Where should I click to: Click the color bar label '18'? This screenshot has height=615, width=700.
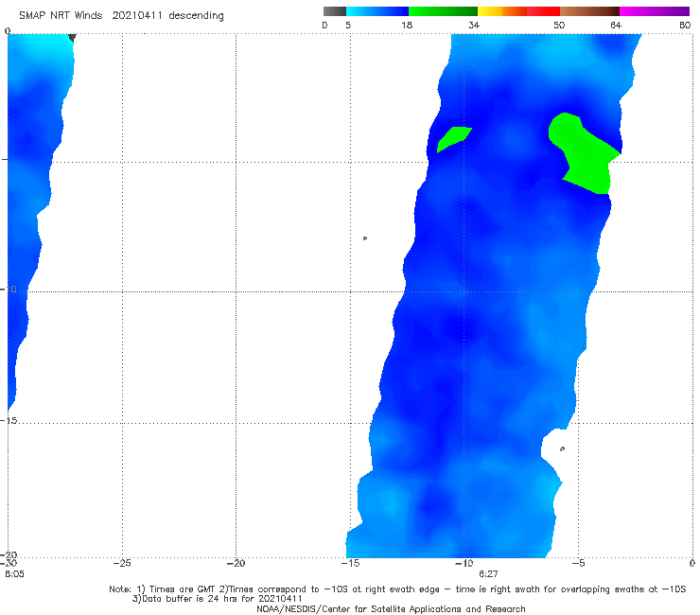[x=407, y=25]
